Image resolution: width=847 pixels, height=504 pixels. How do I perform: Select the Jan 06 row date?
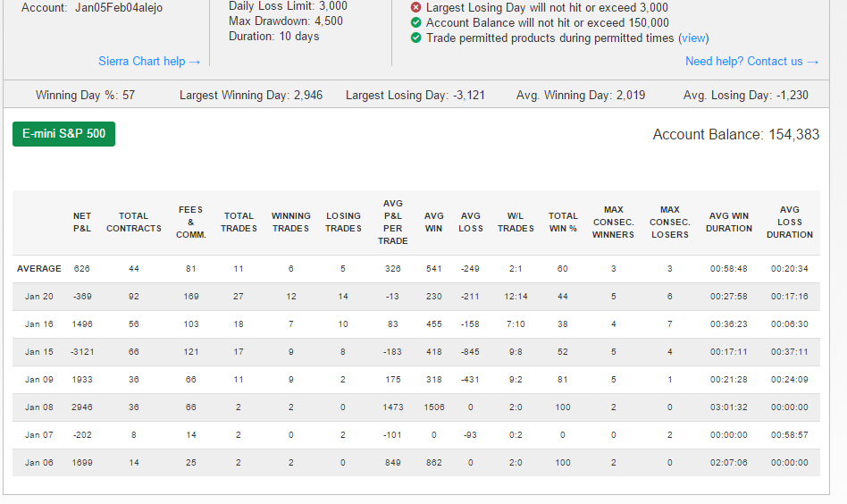[x=39, y=462]
